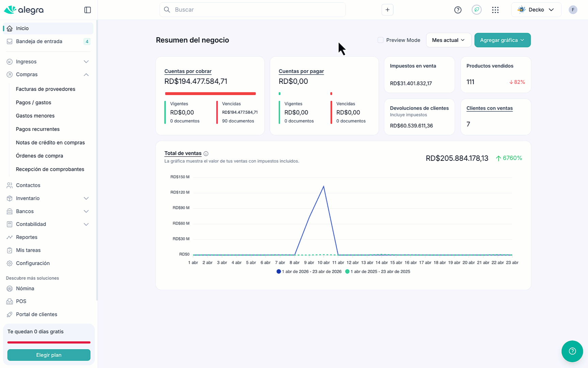Click the plus quick-create icon
588x368 pixels.
pyautogui.click(x=387, y=10)
